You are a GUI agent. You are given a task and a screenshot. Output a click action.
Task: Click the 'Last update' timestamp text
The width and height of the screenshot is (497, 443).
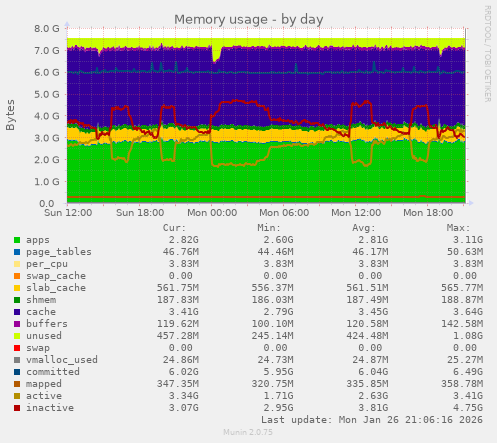[x=372, y=420]
